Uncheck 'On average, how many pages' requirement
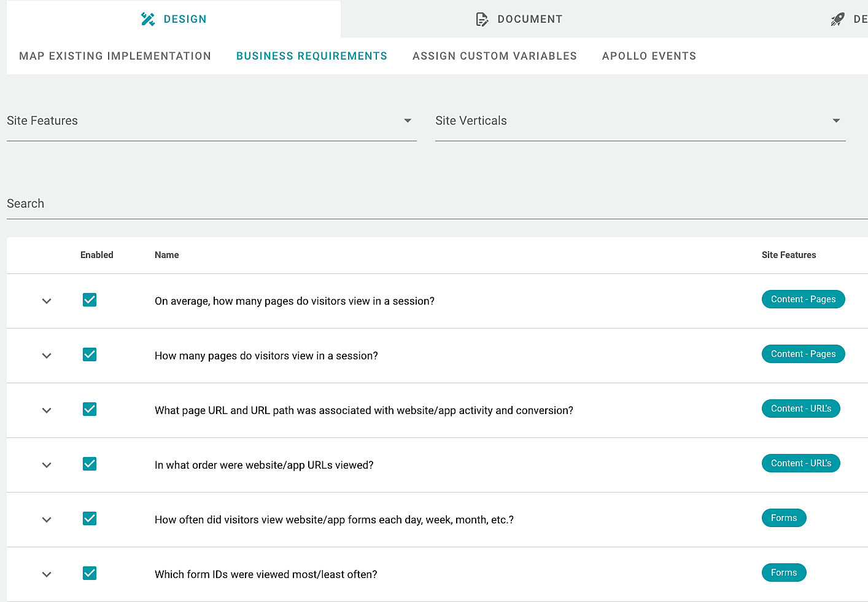The width and height of the screenshot is (868, 602). (90, 300)
